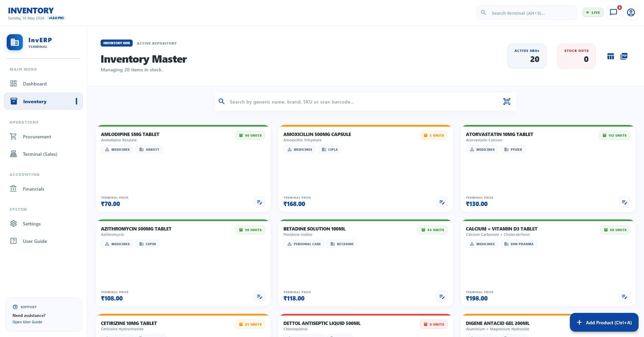The image size is (644, 337).
Task: Click the Open User Guide support link
Action: (x=27, y=322)
